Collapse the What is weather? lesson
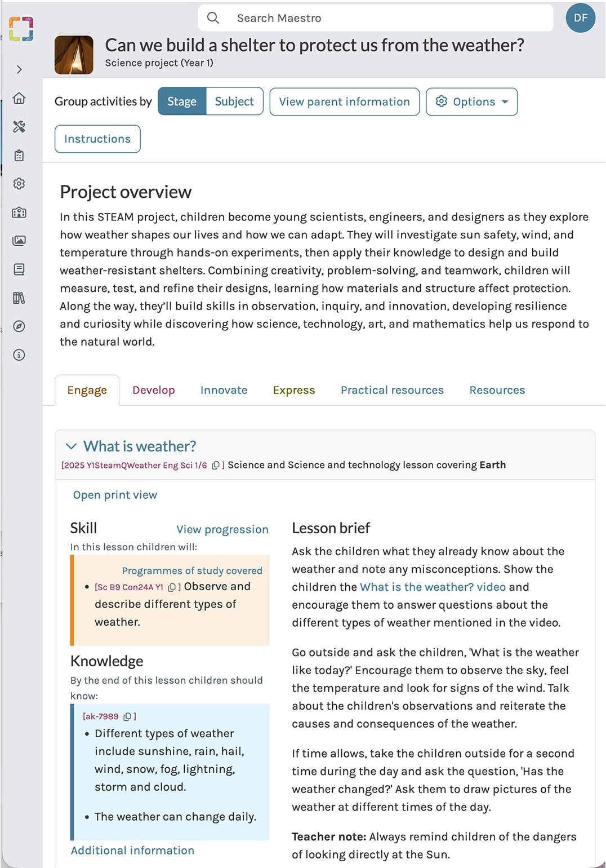This screenshot has width=606, height=868. point(72,446)
